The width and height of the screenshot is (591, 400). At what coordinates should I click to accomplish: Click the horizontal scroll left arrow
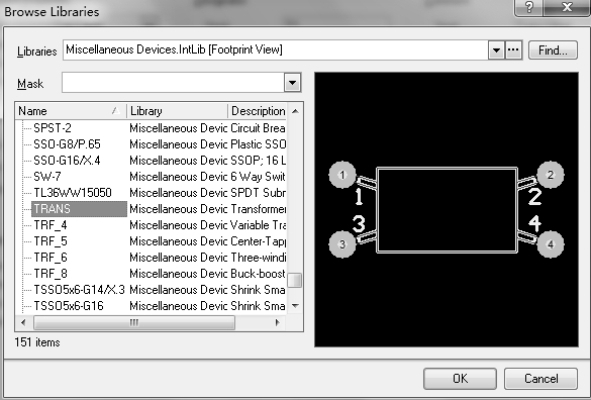23,322
